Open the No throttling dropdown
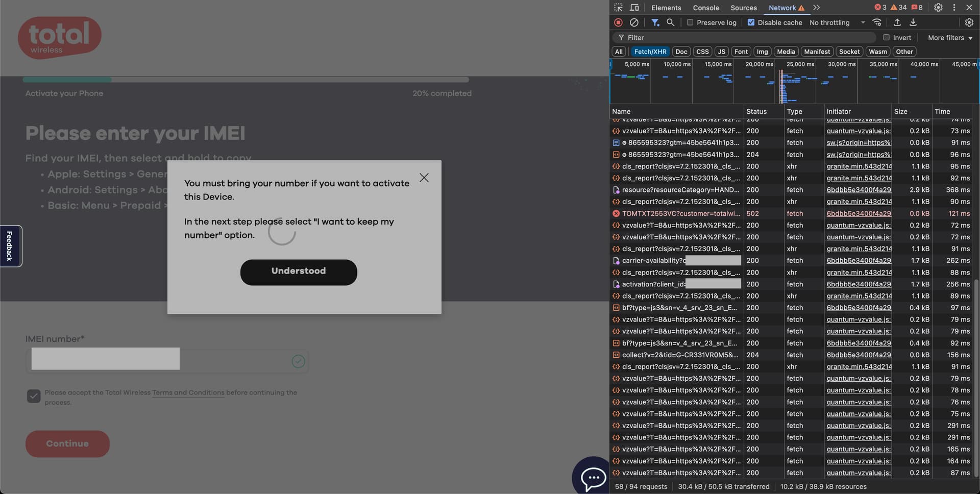The height and width of the screenshot is (494, 980). (837, 22)
